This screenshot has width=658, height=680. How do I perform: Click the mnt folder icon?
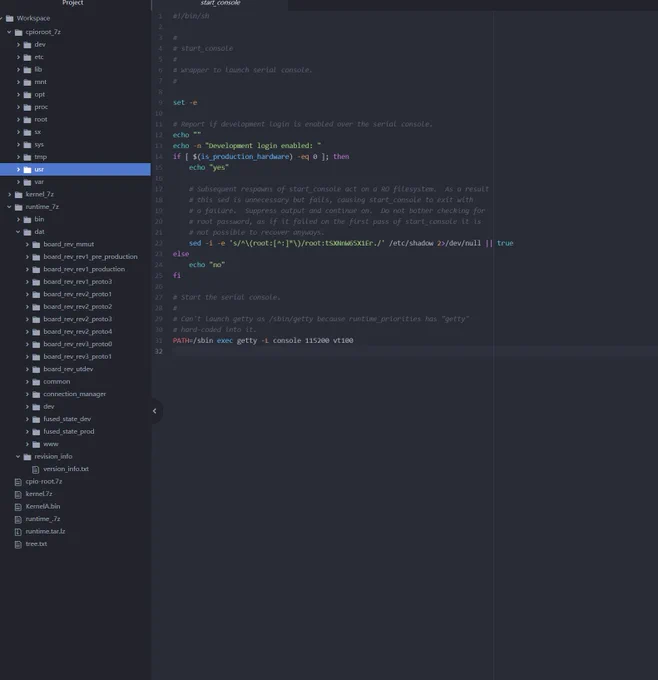click(27, 82)
